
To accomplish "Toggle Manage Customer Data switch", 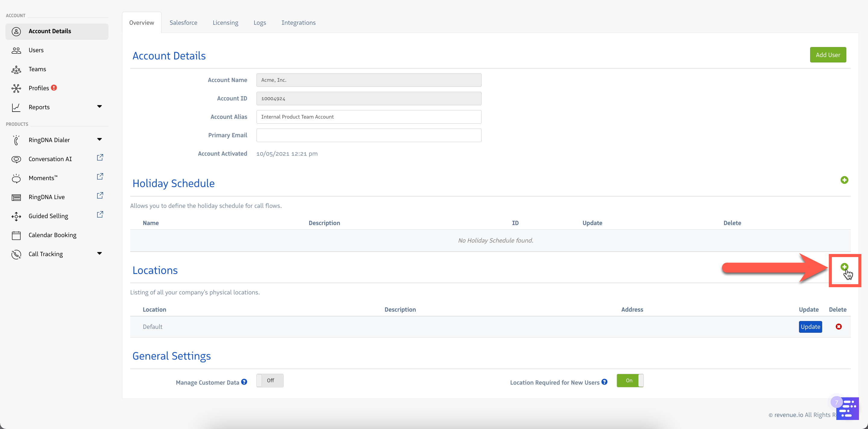I will [270, 380].
